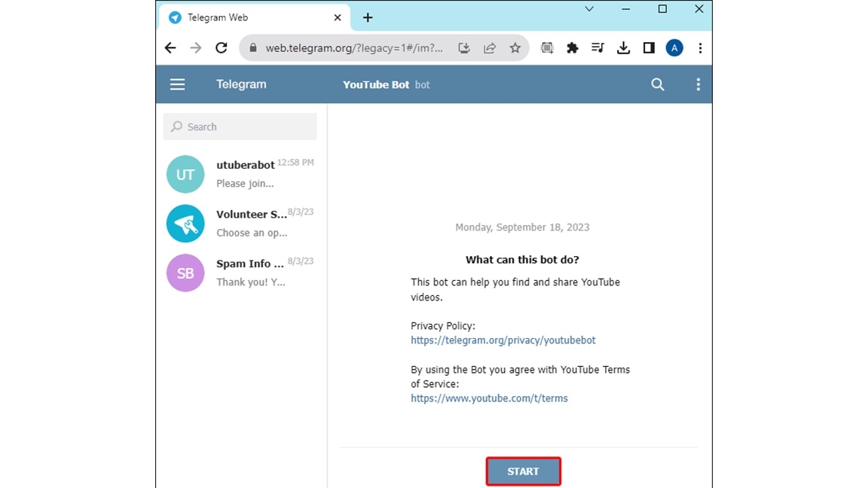Close the Telegram Web tab
The image size is (868, 488).
pos(337,18)
